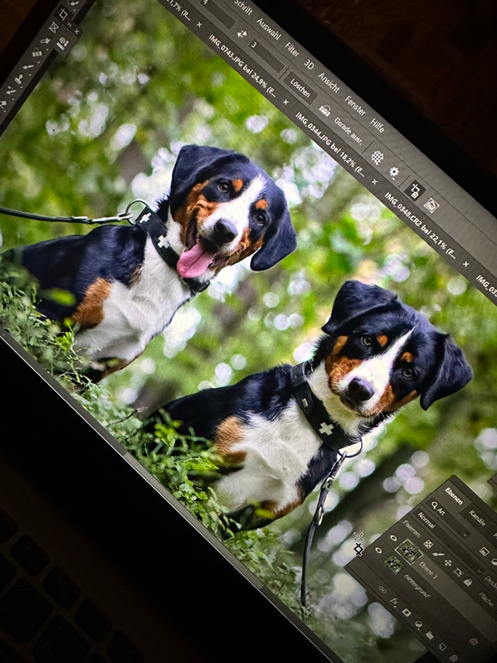Click the Gerade ausr. label button

348,131
